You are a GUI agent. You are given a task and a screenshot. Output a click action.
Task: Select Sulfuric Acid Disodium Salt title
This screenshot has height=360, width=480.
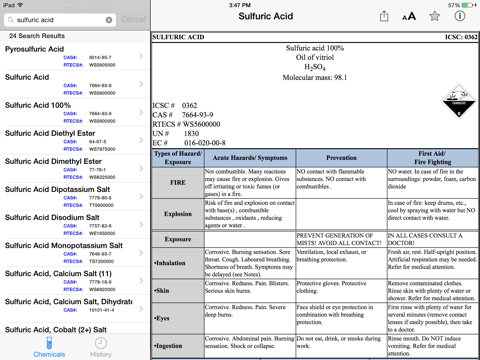click(x=52, y=217)
